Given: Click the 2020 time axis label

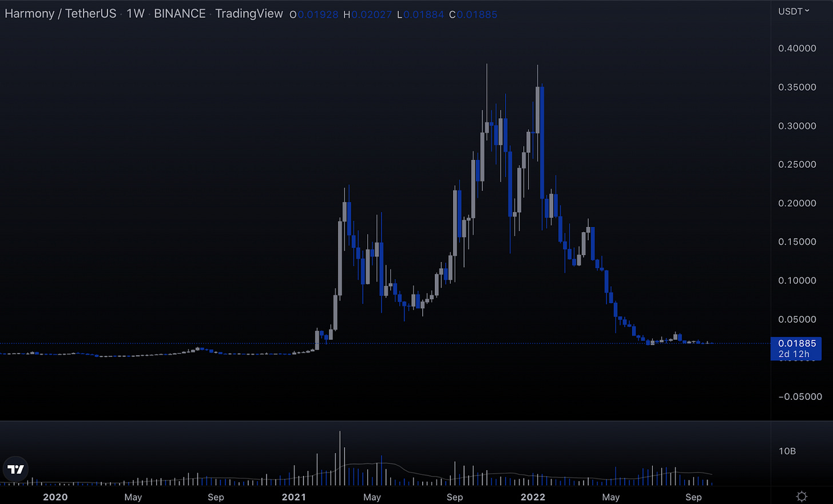Looking at the screenshot, I should [55, 497].
